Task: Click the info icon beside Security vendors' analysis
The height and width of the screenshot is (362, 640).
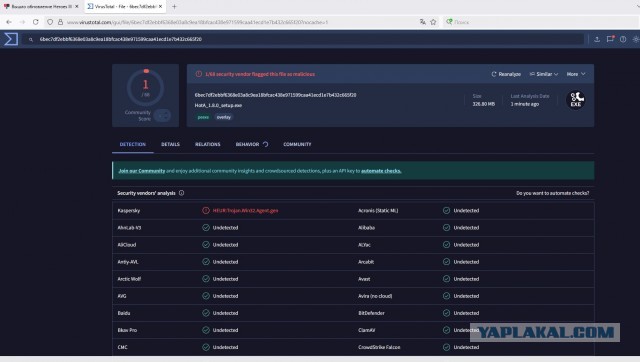Action: coord(181,193)
